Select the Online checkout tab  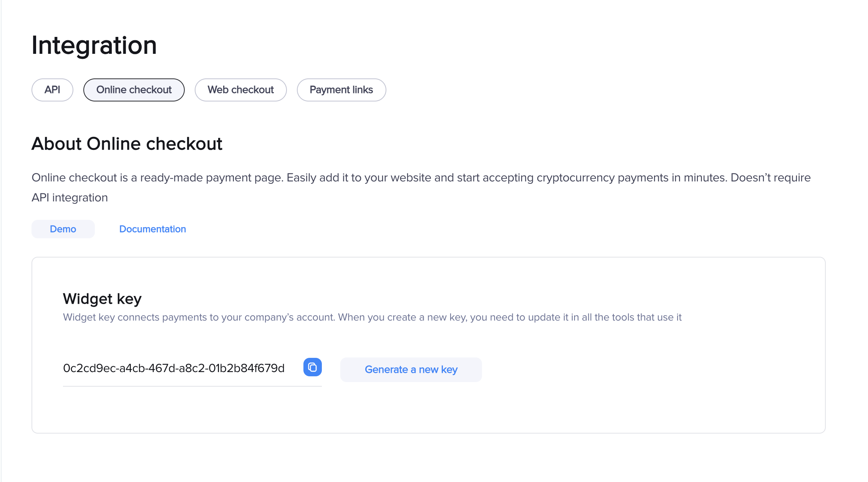click(x=134, y=90)
